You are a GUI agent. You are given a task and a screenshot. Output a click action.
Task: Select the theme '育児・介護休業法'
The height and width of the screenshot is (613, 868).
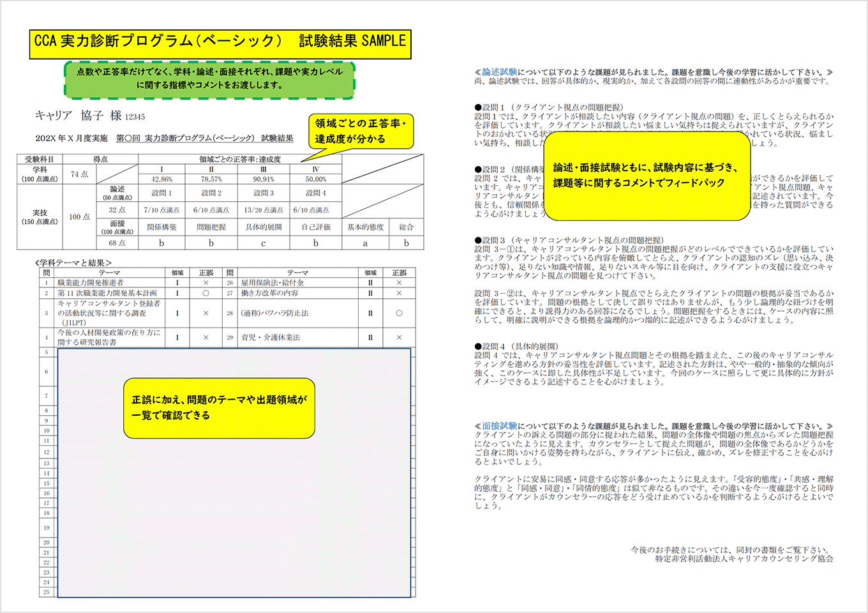coord(271,337)
